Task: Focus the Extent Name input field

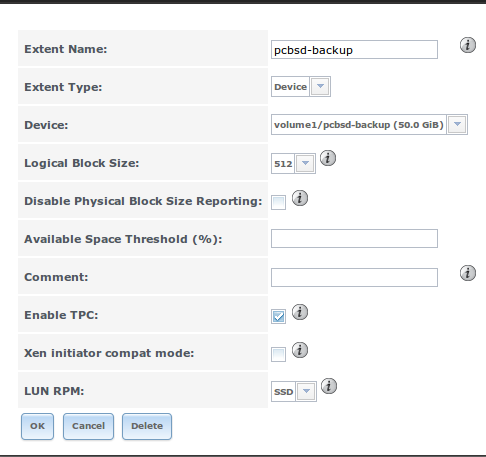Action: 354,50
